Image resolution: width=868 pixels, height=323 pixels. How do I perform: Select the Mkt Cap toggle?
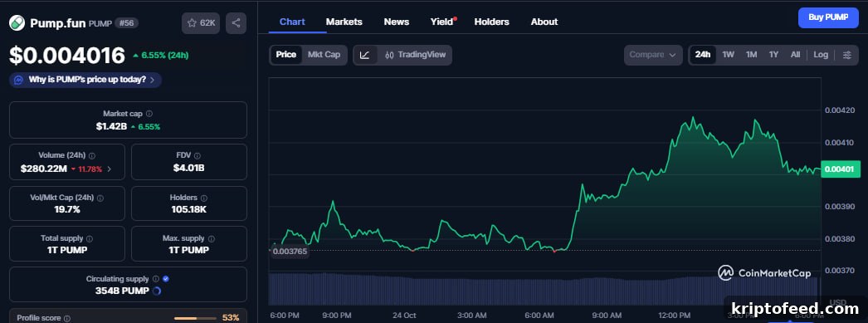coord(324,55)
